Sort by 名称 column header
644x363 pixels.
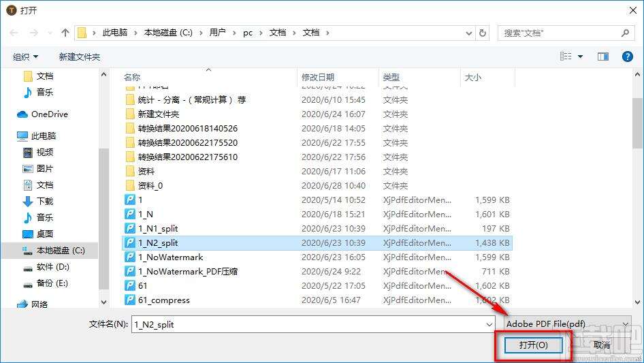tap(132, 77)
